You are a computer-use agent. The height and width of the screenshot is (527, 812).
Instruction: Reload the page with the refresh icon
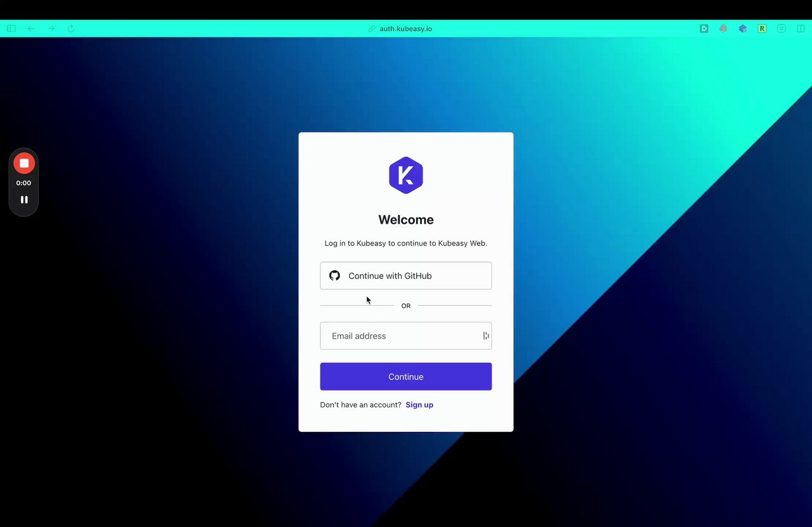pyautogui.click(x=71, y=29)
